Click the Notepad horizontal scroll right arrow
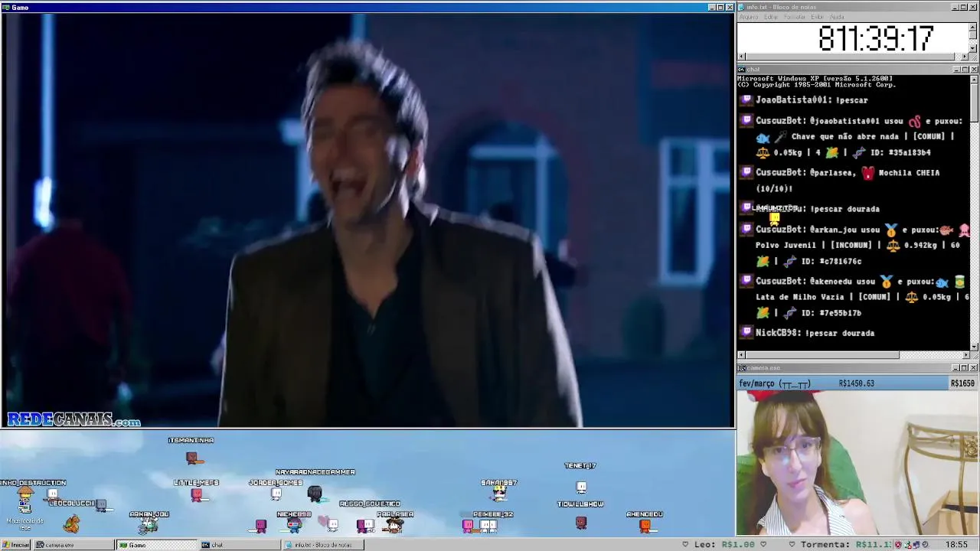The width and height of the screenshot is (980, 551). click(965, 57)
